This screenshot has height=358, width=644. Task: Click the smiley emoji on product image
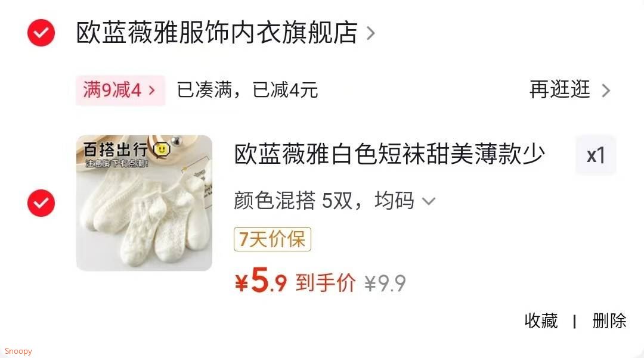(x=161, y=150)
